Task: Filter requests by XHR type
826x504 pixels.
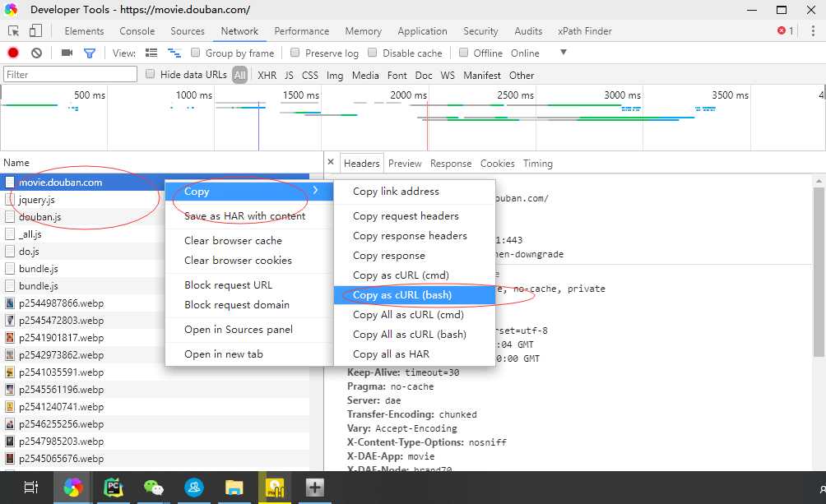Action: pos(267,76)
